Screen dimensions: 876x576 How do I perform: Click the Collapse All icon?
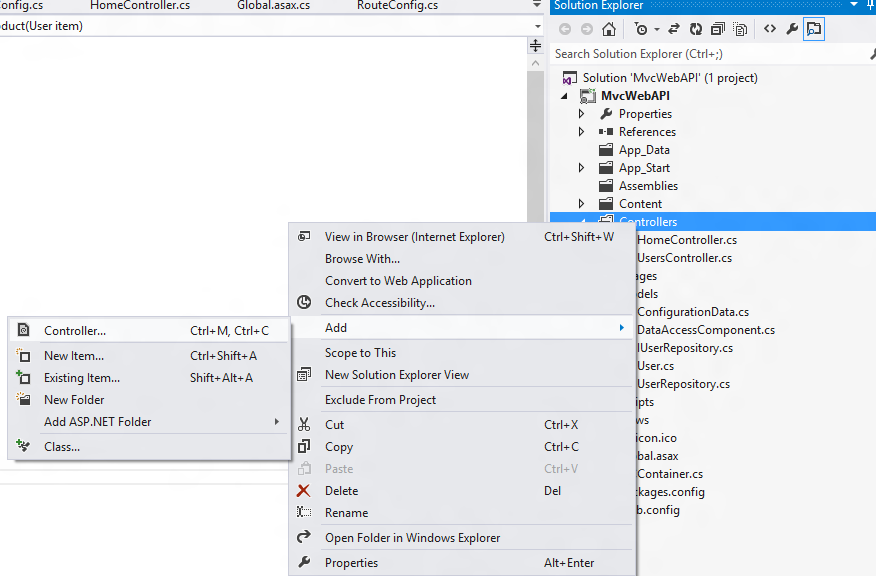[x=718, y=29]
